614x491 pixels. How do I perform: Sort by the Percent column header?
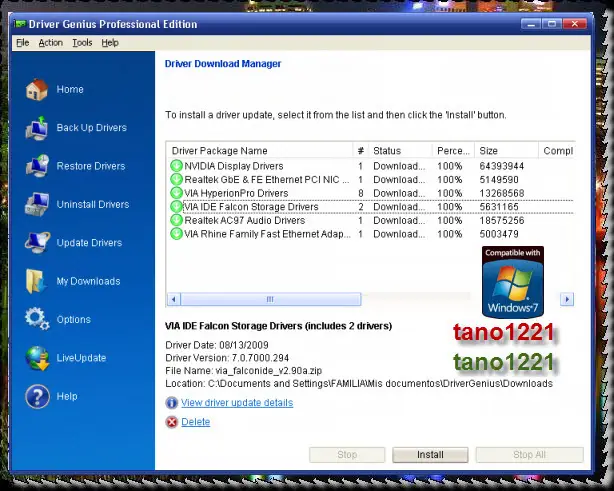tap(453, 151)
